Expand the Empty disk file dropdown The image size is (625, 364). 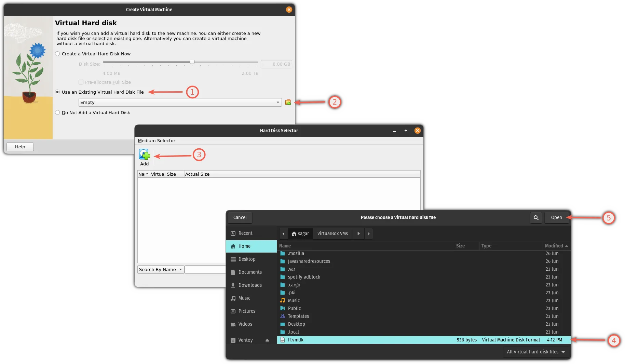click(278, 103)
